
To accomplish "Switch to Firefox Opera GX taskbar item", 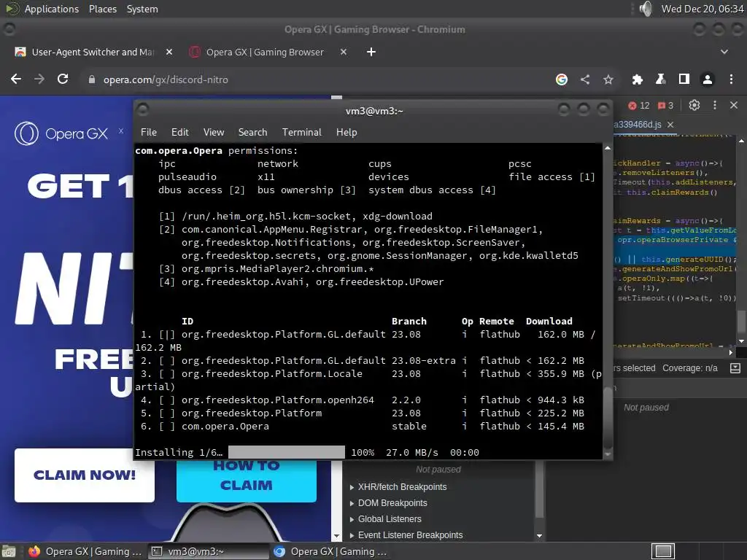I will [x=85, y=551].
